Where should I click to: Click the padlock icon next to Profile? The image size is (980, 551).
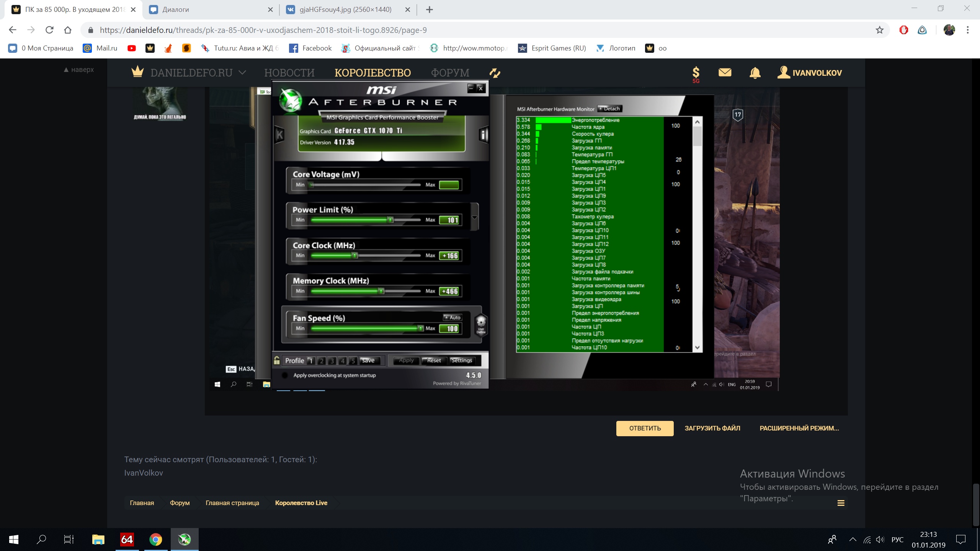[277, 360]
